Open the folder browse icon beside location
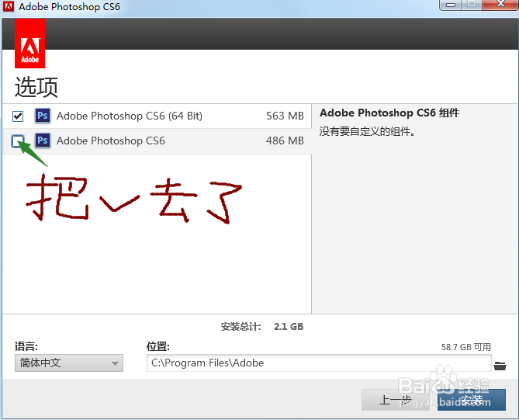Viewport: 519px width, 420px height. (500, 366)
